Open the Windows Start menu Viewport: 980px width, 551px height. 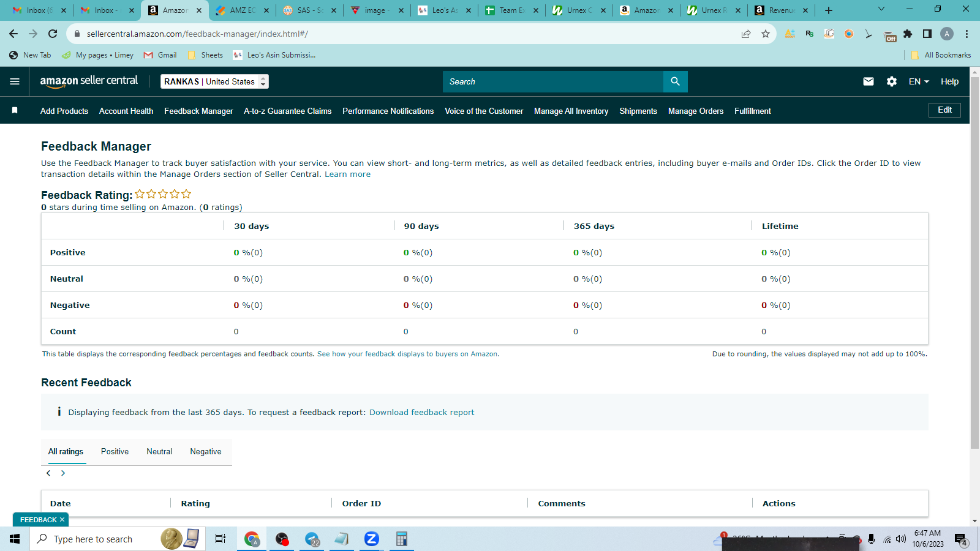[x=15, y=539]
